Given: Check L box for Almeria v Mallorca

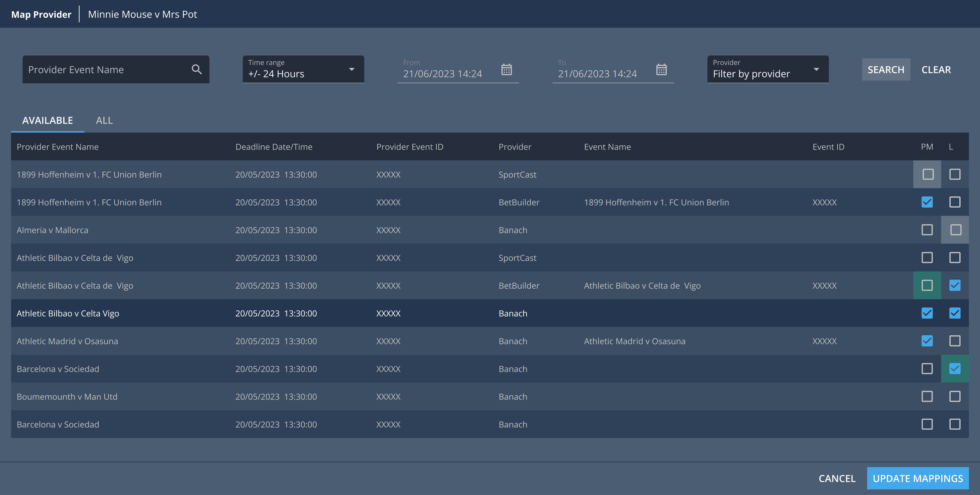Looking at the screenshot, I should pos(955,230).
